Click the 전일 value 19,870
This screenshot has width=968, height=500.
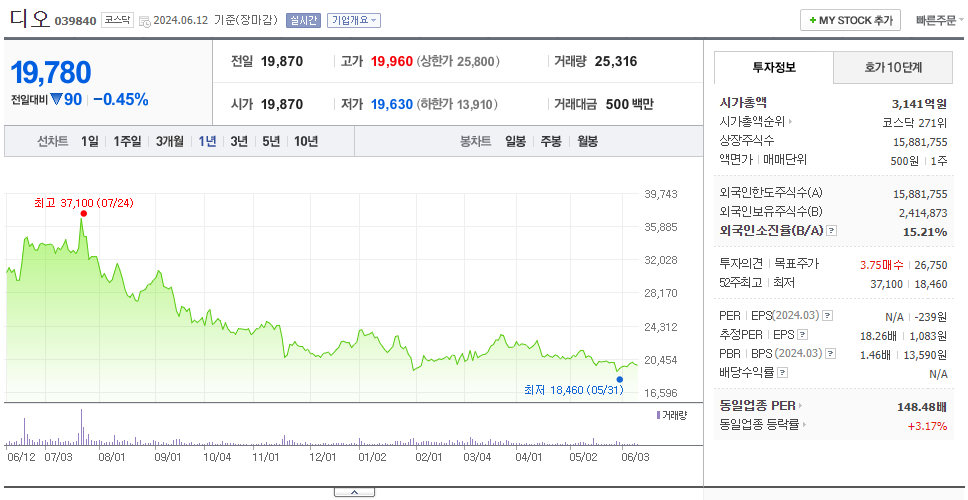(282, 62)
